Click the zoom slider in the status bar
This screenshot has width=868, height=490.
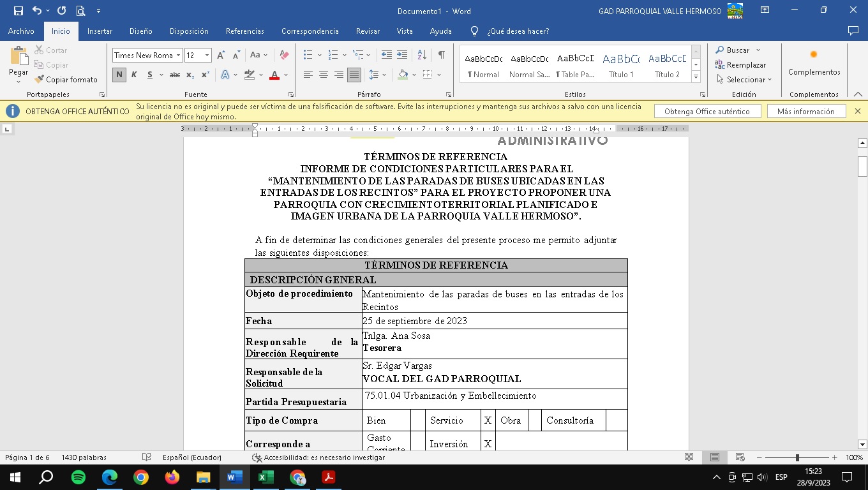[797, 457]
